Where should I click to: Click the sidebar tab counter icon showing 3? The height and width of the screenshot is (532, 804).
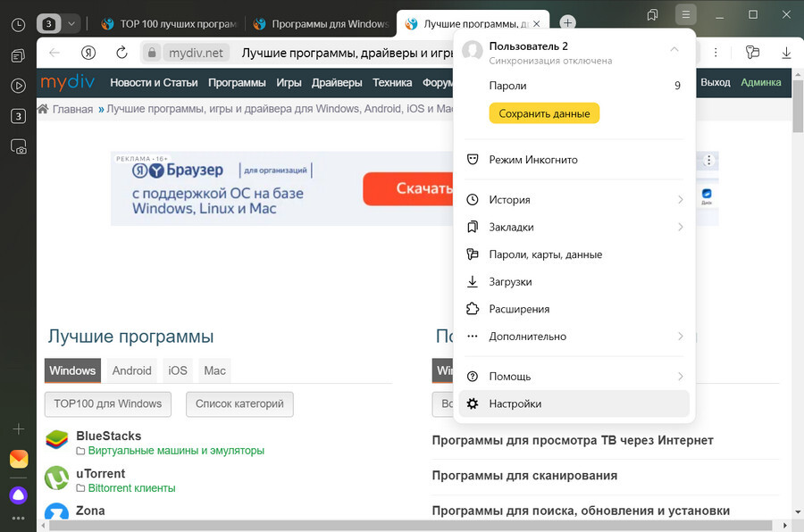[x=18, y=116]
